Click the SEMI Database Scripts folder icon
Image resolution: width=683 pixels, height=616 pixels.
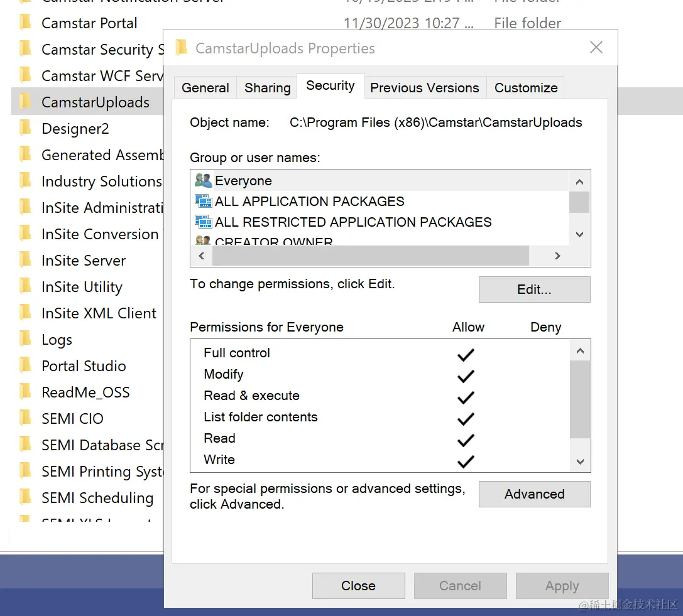point(26,444)
